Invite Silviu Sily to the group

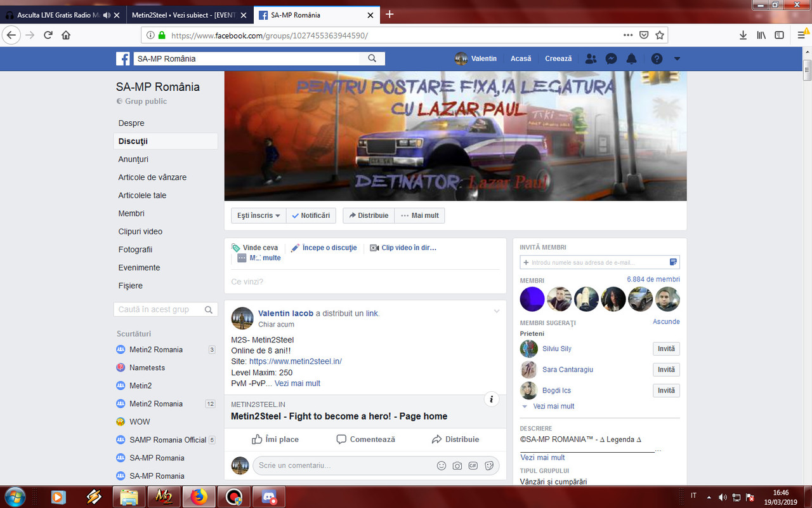666,349
